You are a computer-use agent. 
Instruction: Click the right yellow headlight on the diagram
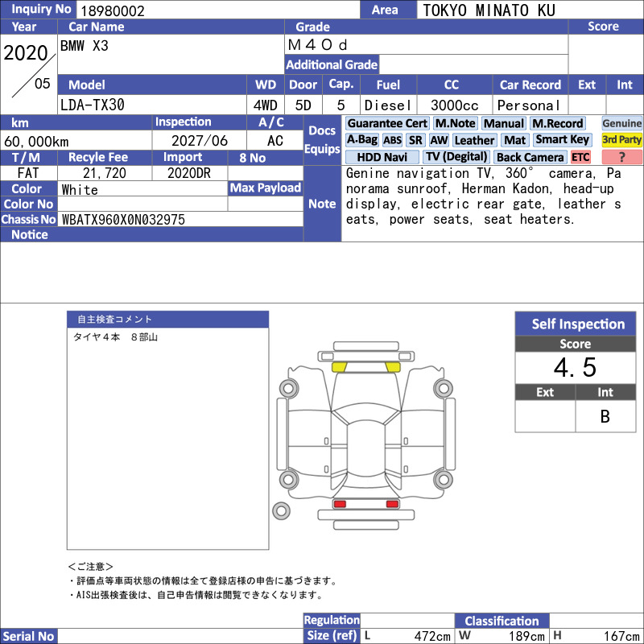click(393, 367)
